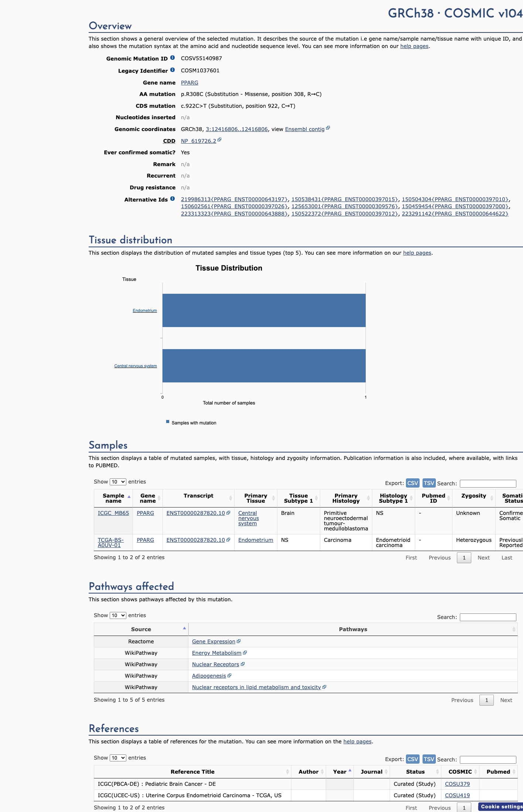
Task: Click the References table search field
Action: point(488,760)
